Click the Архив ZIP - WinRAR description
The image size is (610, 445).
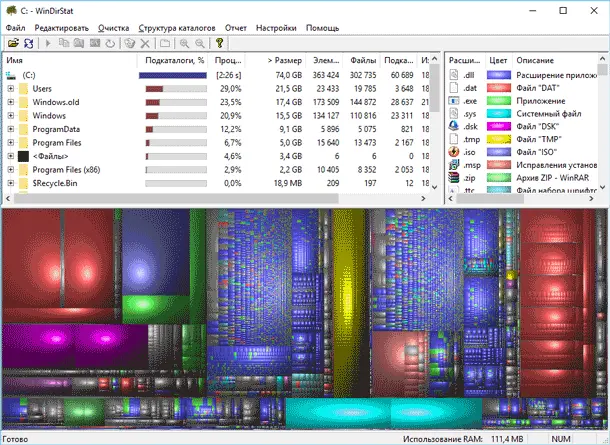pos(552,178)
